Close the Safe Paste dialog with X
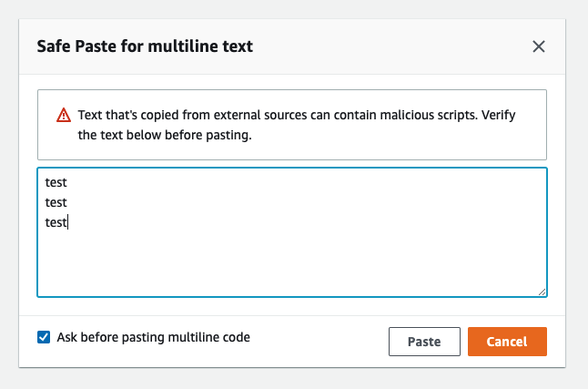The width and height of the screenshot is (588, 389). tap(539, 46)
